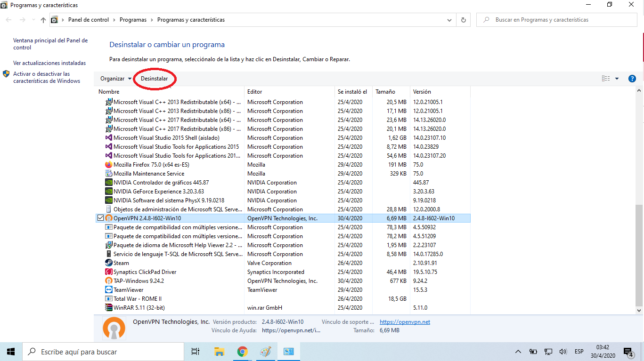The width and height of the screenshot is (644, 361).
Task: Click the back navigation arrow
Action: [x=8, y=20]
